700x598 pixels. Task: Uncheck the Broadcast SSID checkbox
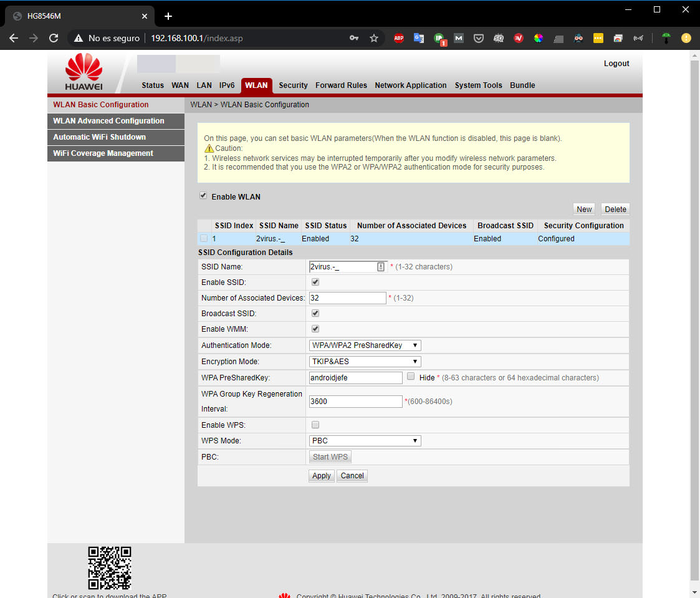(315, 313)
